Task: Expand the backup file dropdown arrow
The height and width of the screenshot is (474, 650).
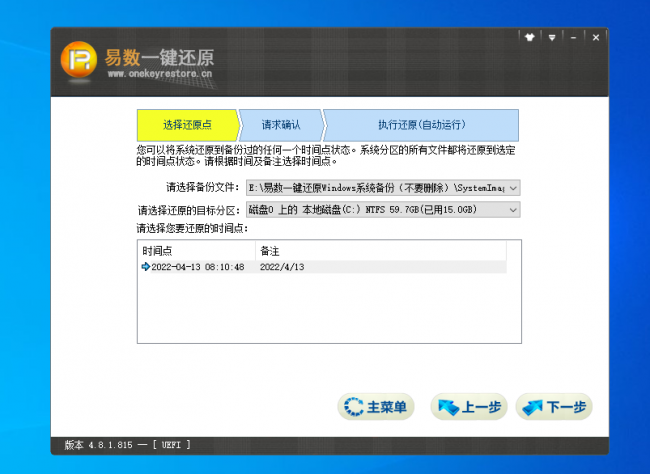Action: [x=513, y=188]
